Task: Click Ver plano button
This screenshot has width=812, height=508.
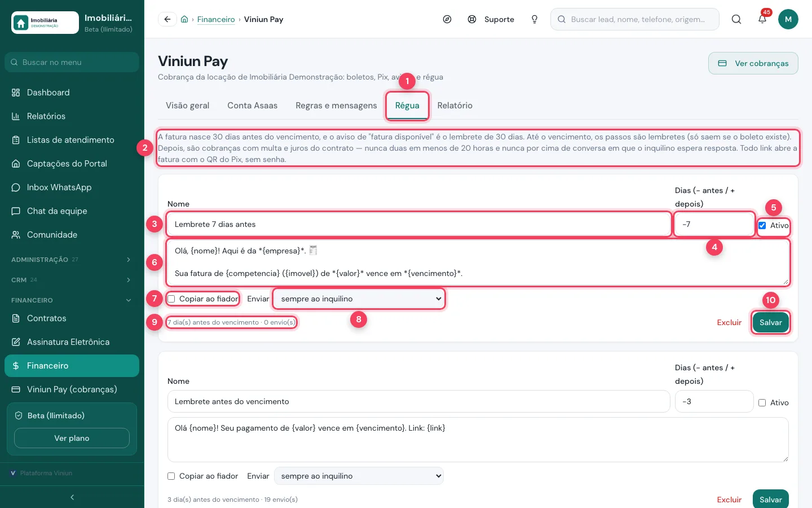Action: (x=72, y=438)
